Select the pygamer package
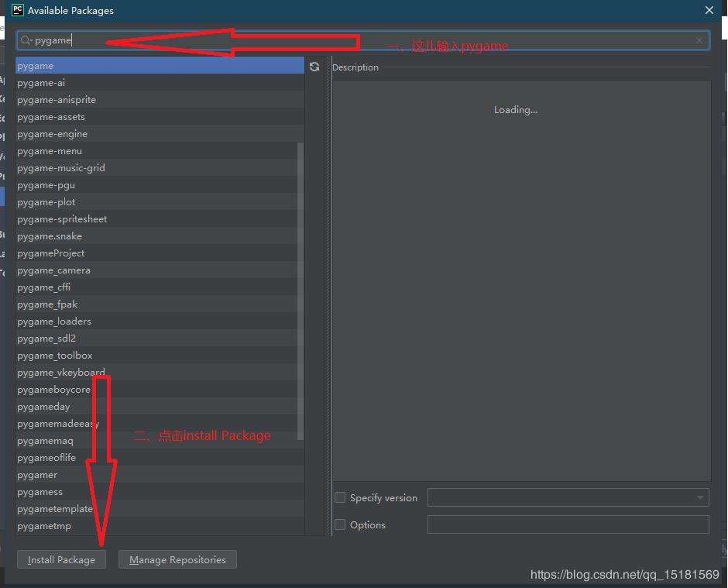Screen dimensions: 728x588 click(160, 475)
